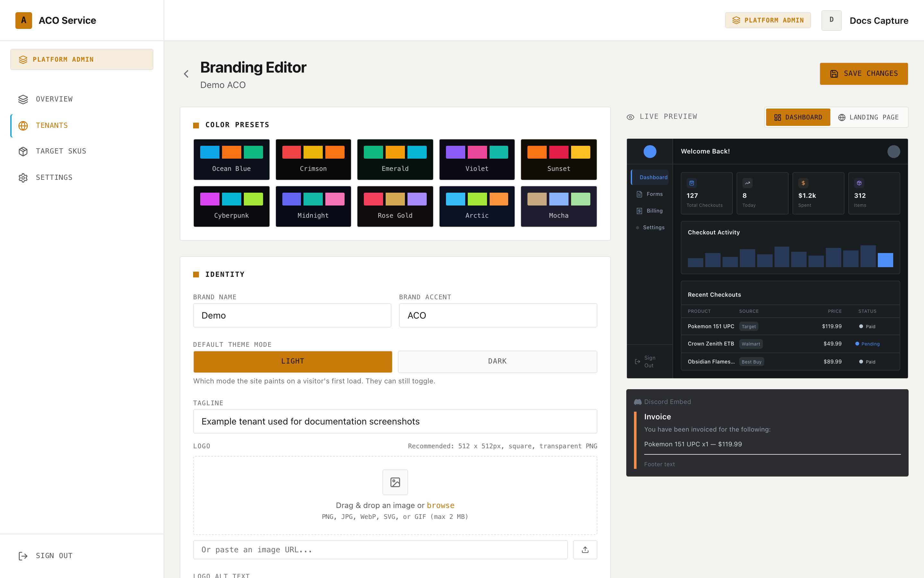Choose the Rose Gold preset
This screenshot has height=578, width=924.
point(395,206)
